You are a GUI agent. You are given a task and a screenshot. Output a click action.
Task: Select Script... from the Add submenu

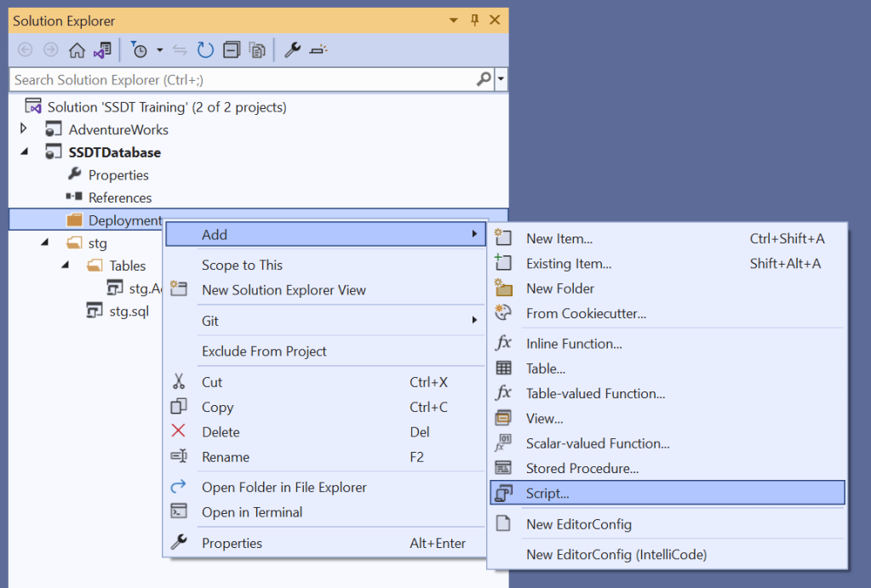pos(547,493)
